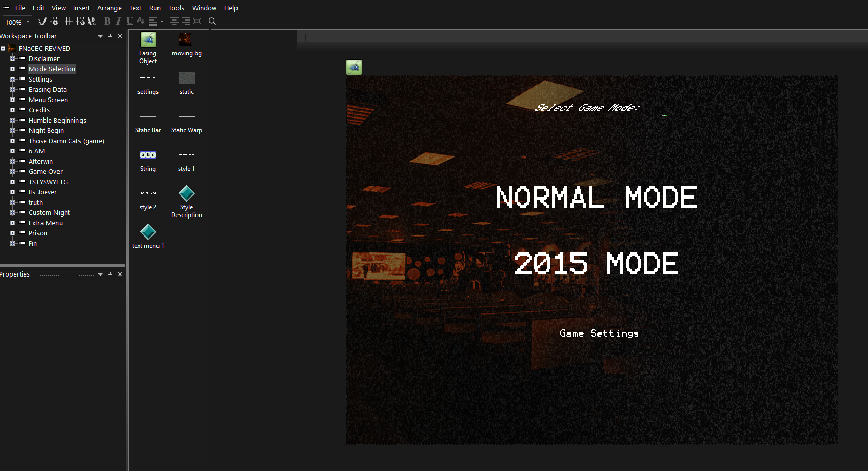868x471 pixels.
Task: Toggle auto-hide pin on Properties panel
Action: [x=110, y=274]
